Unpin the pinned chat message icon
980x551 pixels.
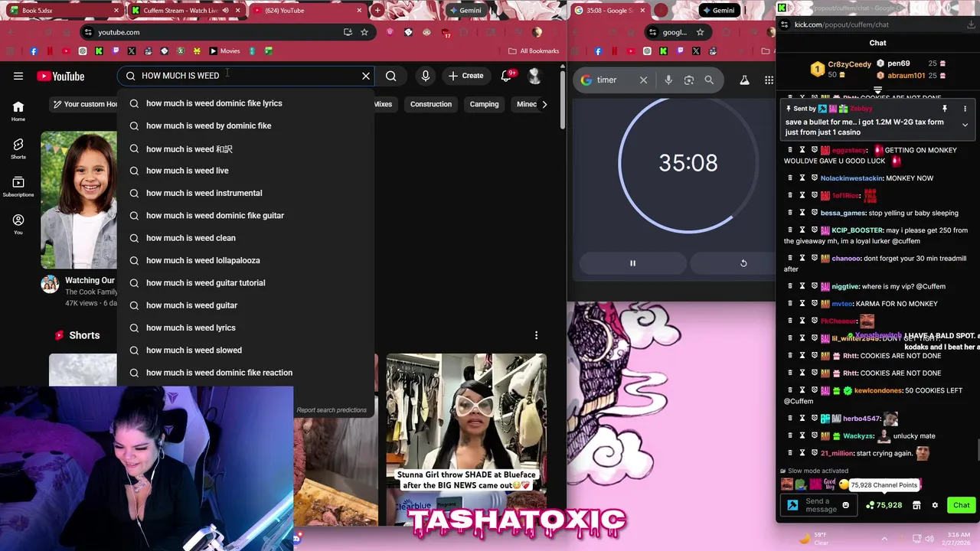945,109
